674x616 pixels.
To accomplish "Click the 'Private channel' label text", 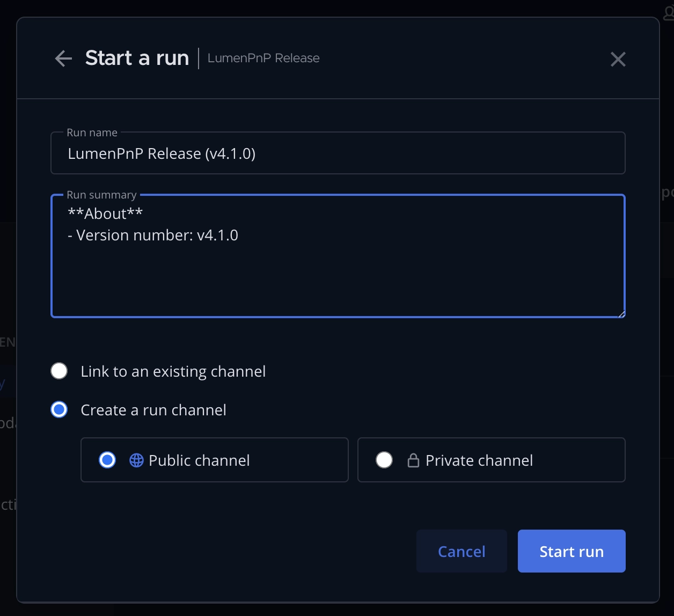I will click(x=479, y=460).
